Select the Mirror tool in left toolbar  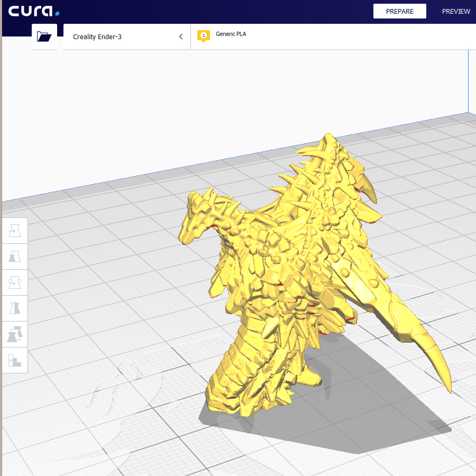point(15,308)
